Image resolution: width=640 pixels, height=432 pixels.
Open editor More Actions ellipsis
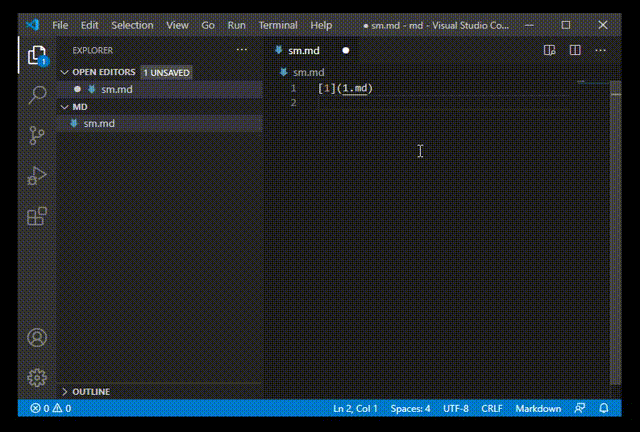(x=600, y=50)
